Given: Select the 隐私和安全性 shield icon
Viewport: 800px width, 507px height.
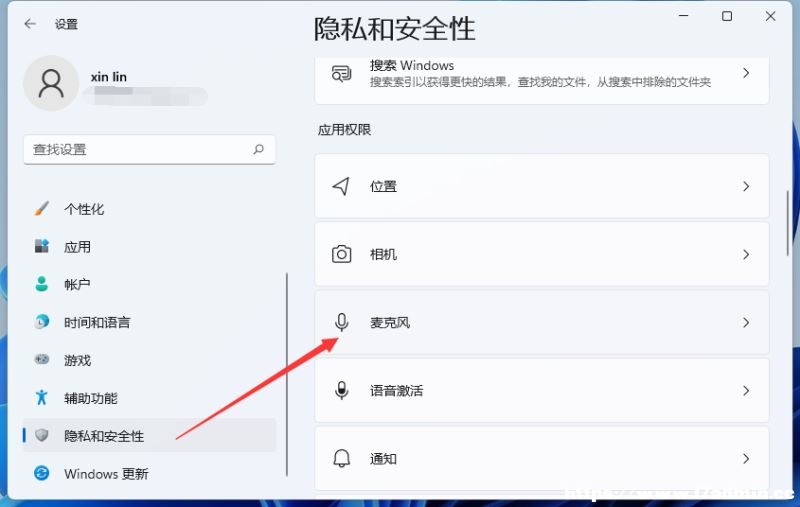Looking at the screenshot, I should [42, 435].
